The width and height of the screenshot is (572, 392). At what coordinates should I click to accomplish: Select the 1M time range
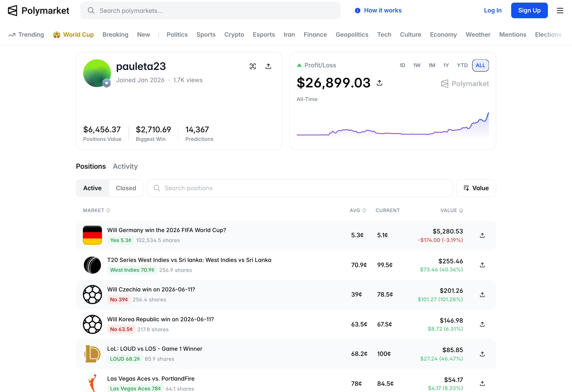tap(432, 66)
